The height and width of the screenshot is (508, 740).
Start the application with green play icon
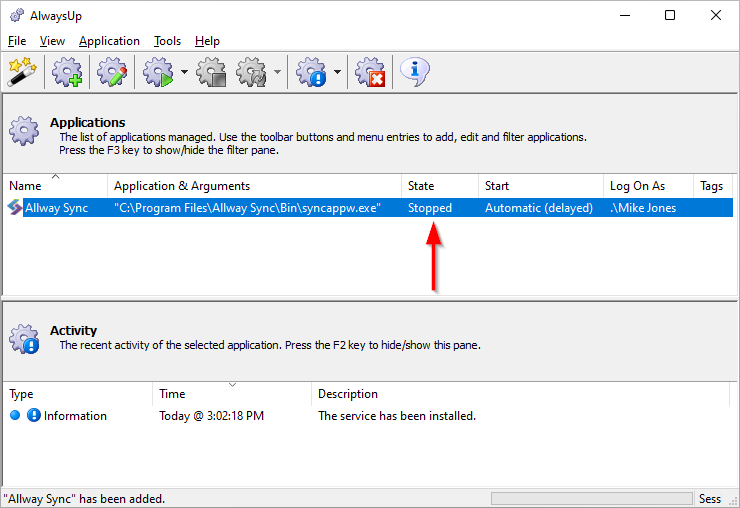coord(158,72)
